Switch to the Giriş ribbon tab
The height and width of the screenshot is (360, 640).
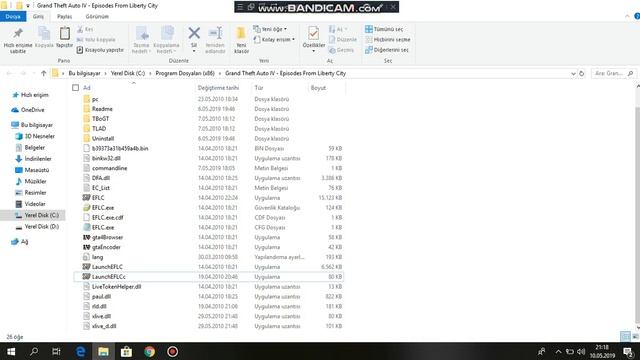(x=38, y=16)
